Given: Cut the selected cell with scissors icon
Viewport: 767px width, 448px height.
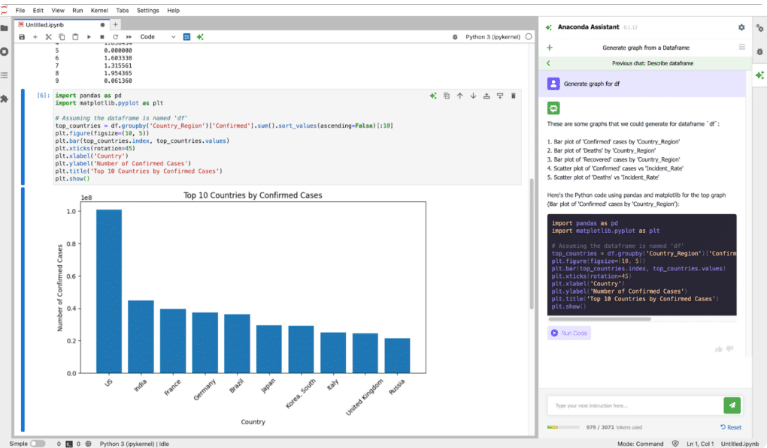Looking at the screenshot, I should coord(48,37).
